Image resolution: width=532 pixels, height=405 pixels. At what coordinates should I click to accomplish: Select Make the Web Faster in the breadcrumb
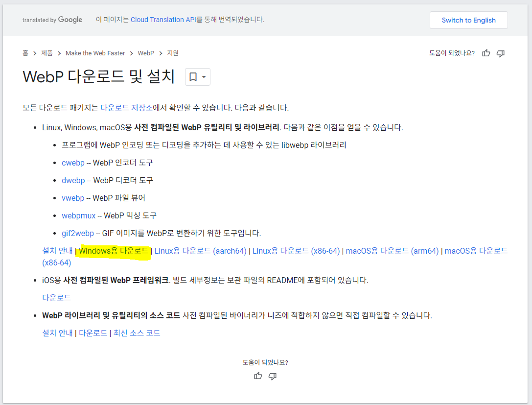(x=95, y=53)
